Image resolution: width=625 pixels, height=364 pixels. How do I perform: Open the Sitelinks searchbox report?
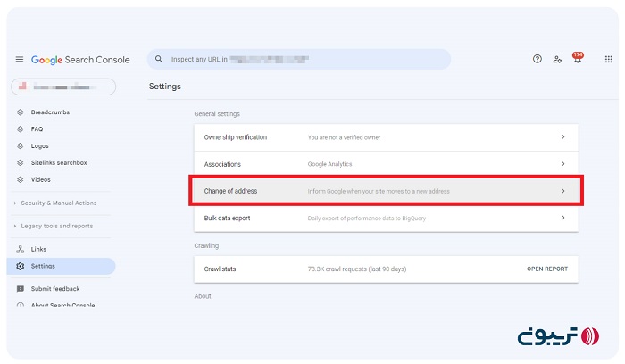[59, 162]
